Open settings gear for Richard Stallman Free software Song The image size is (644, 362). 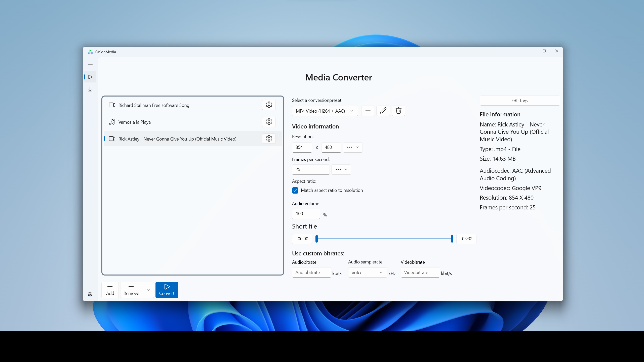point(269,105)
